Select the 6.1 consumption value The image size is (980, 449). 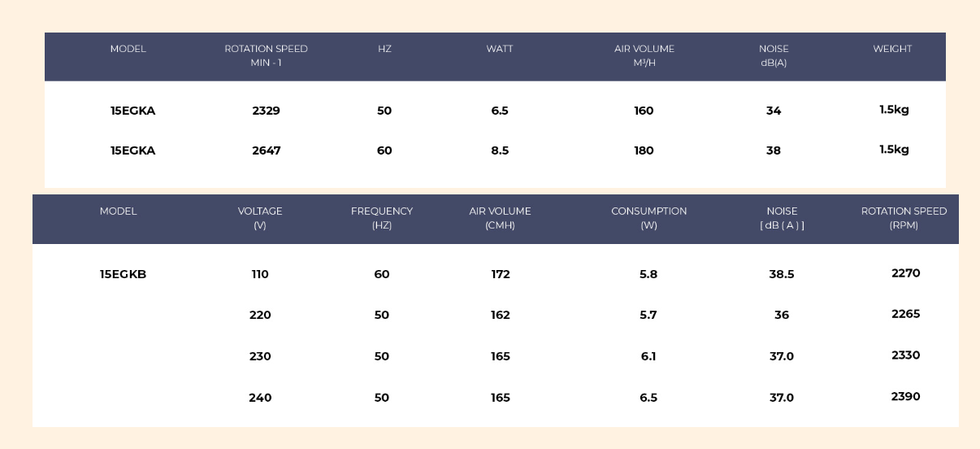[648, 356]
